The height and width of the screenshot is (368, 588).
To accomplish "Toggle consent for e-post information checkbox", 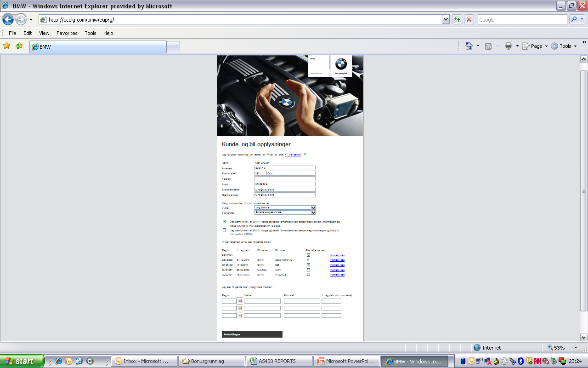I will pos(224,222).
